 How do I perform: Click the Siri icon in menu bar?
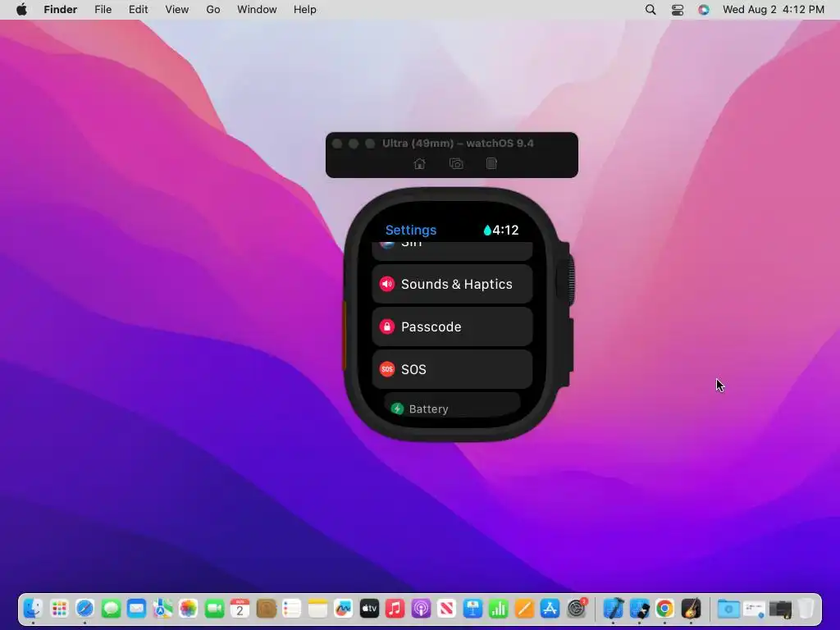(704, 10)
